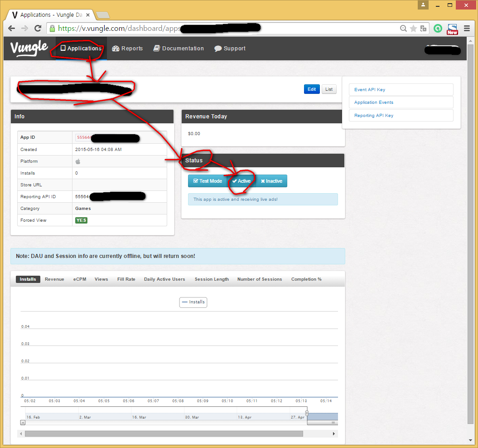Image resolution: width=478 pixels, height=448 pixels.
Task: Open a new browser tab
Action: (103, 15)
